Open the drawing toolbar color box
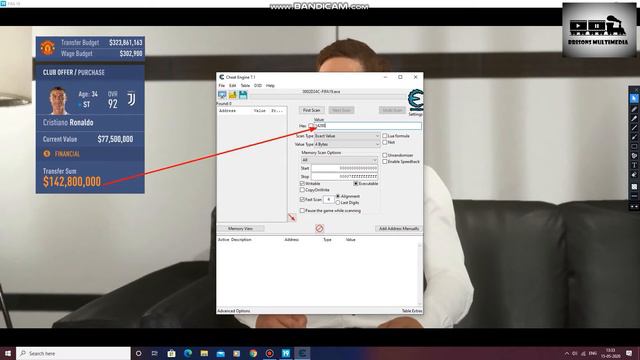640x360 pixels. point(634,187)
